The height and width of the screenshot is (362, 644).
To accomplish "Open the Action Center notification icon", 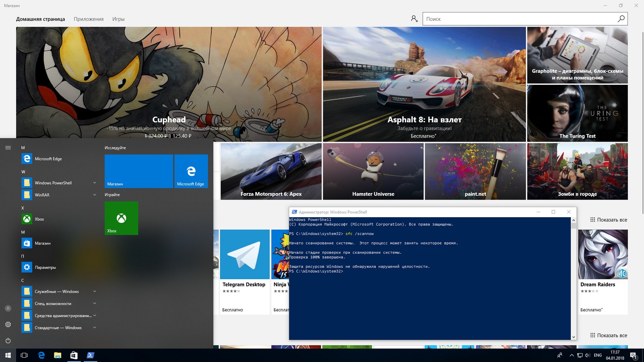I will click(x=634, y=355).
